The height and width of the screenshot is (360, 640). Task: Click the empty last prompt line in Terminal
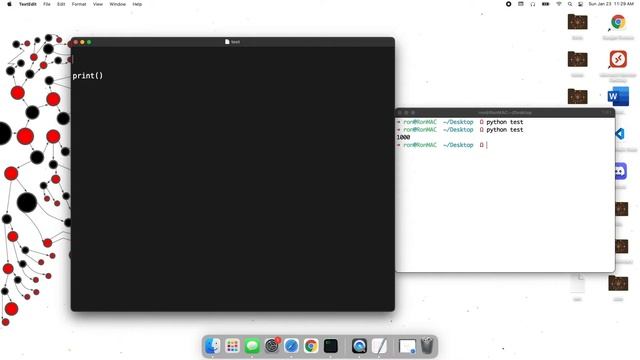[x=505, y=145]
